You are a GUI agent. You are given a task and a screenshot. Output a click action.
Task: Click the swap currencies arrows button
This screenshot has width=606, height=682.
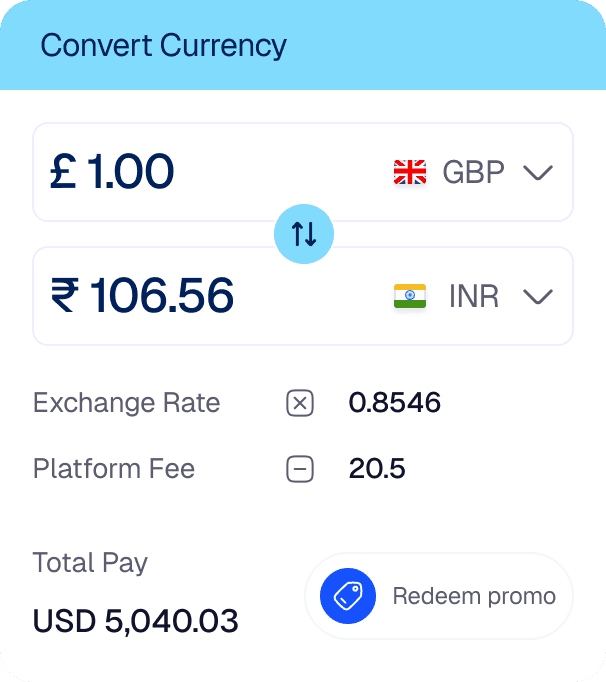[x=303, y=234]
